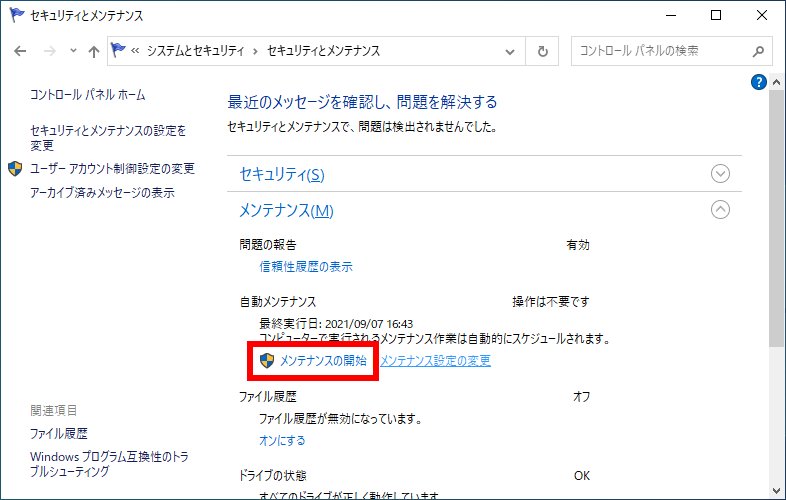Open recent locations dropdown arrow
The image size is (786, 500).
pos(71,51)
